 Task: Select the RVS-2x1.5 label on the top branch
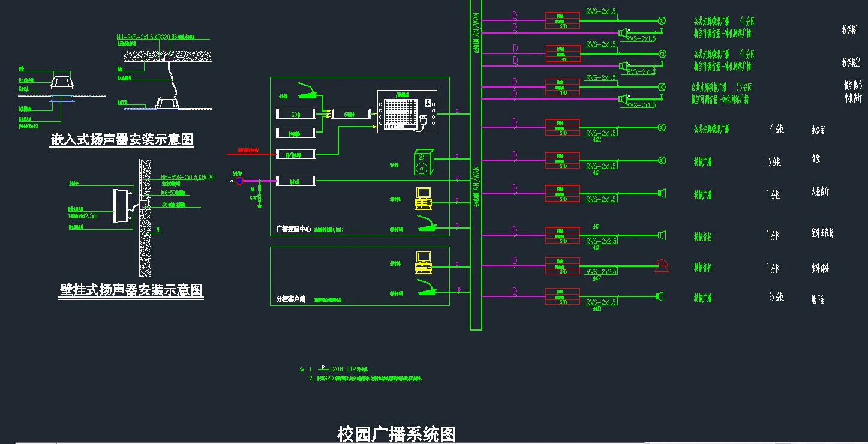click(599, 11)
